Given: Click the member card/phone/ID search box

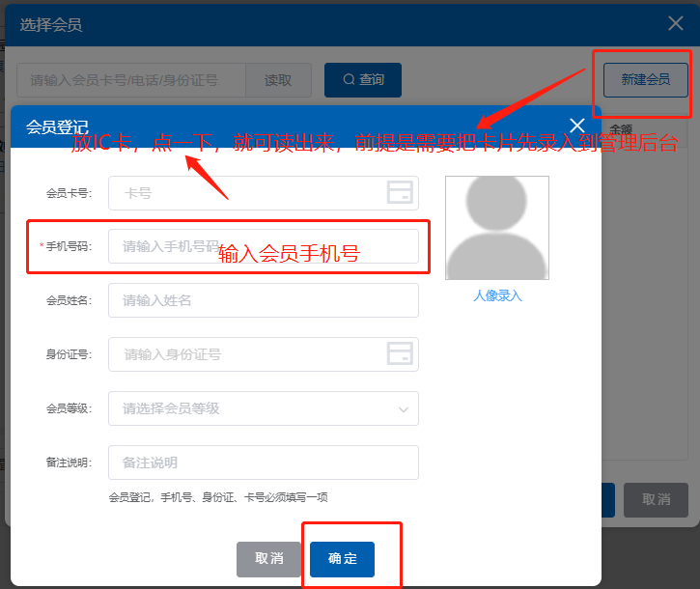Looking at the screenshot, I should pos(130,80).
